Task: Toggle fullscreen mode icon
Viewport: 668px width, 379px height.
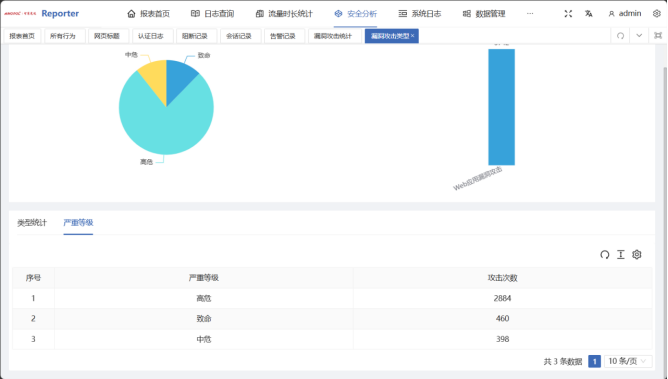Action: point(568,14)
